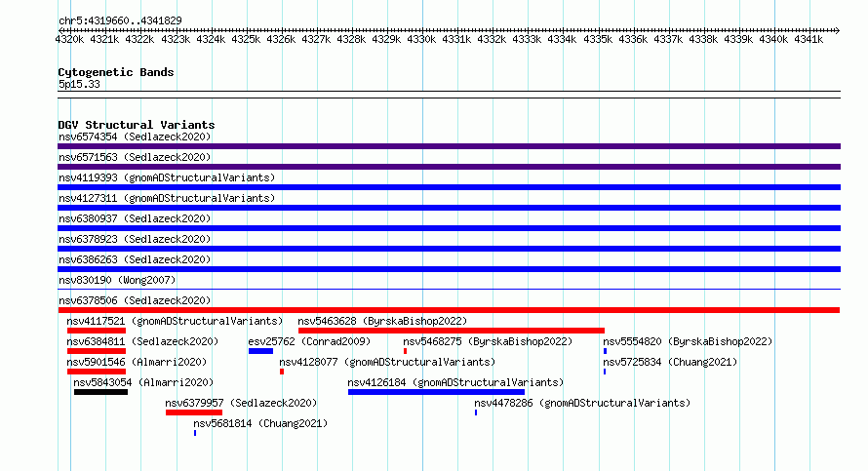Select the small blue mark under nsv4478286
Image resolution: width=868 pixels, height=471 pixels.
click(476, 412)
